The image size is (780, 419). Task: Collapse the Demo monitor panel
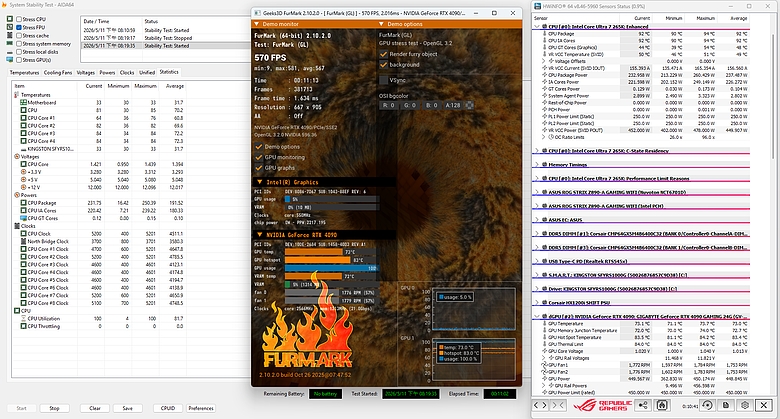pos(257,24)
